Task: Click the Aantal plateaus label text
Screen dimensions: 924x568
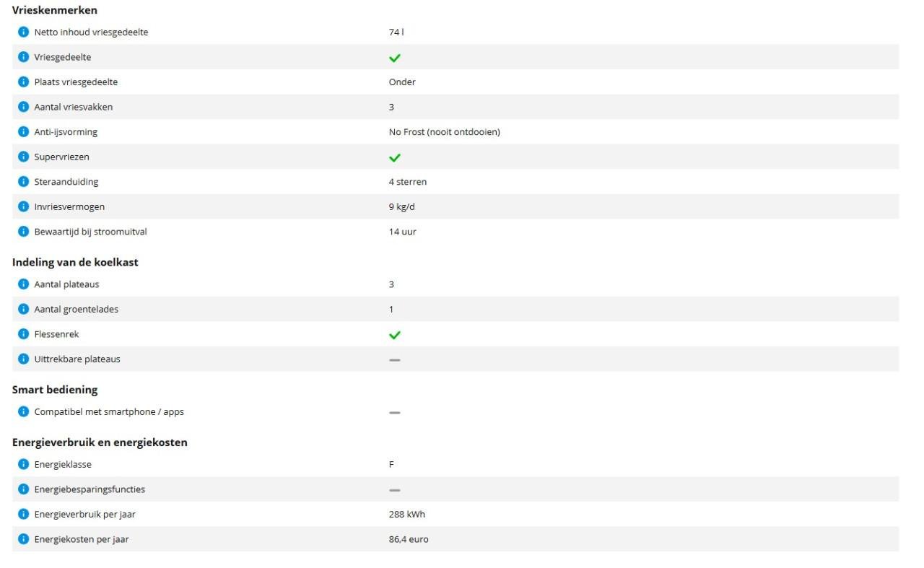Action: click(66, 284)
